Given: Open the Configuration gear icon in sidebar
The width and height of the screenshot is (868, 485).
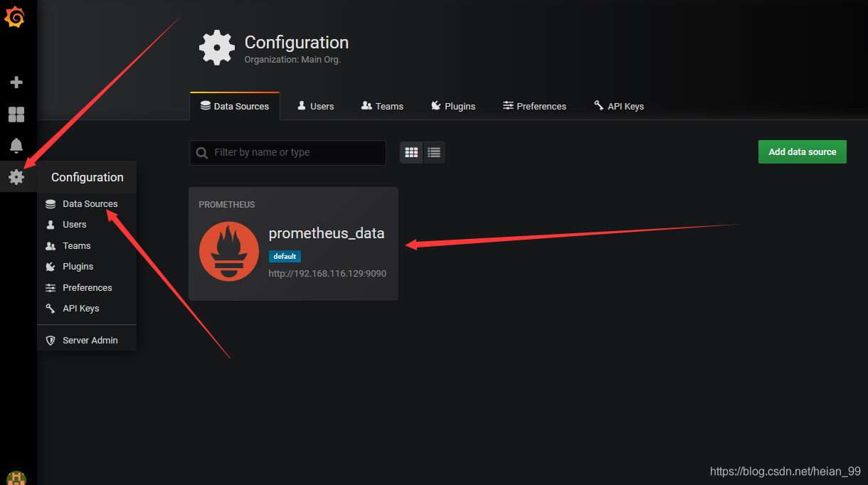Looking at the screenshot, I should click(16, 177).
